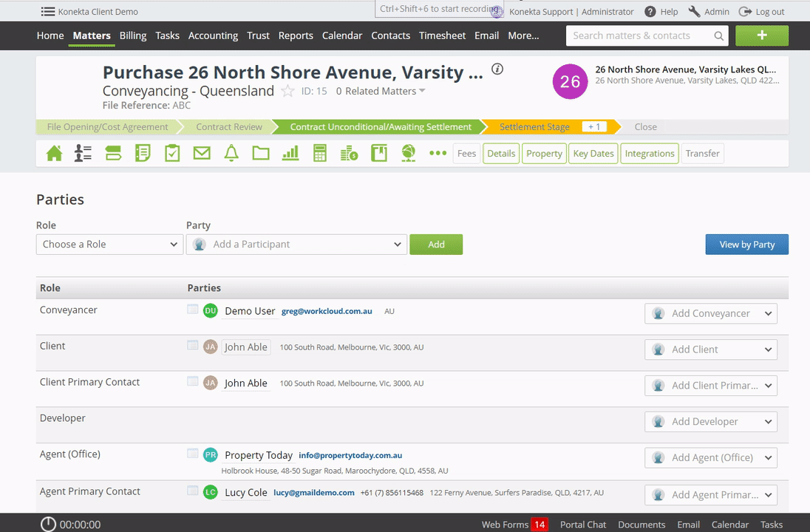810x532 pixels.
Task: Star this matter as favourite
Action: (287, 92)
